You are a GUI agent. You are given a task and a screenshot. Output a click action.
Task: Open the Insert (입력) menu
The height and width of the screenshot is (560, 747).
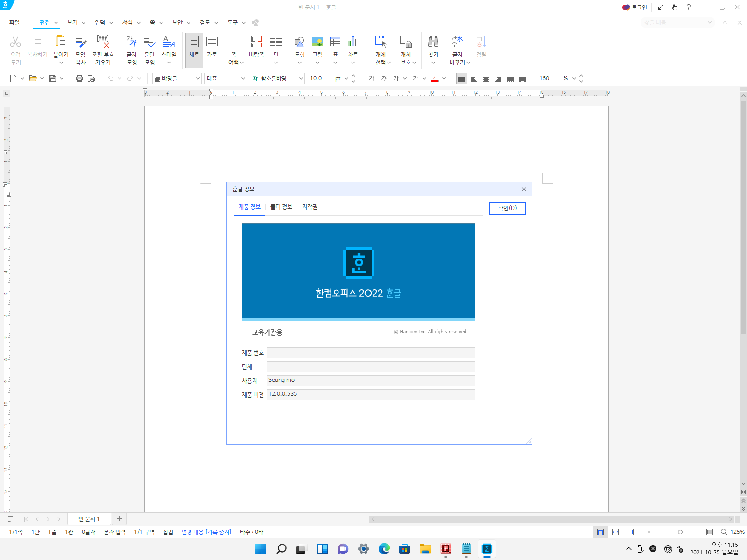coord(100,22)
